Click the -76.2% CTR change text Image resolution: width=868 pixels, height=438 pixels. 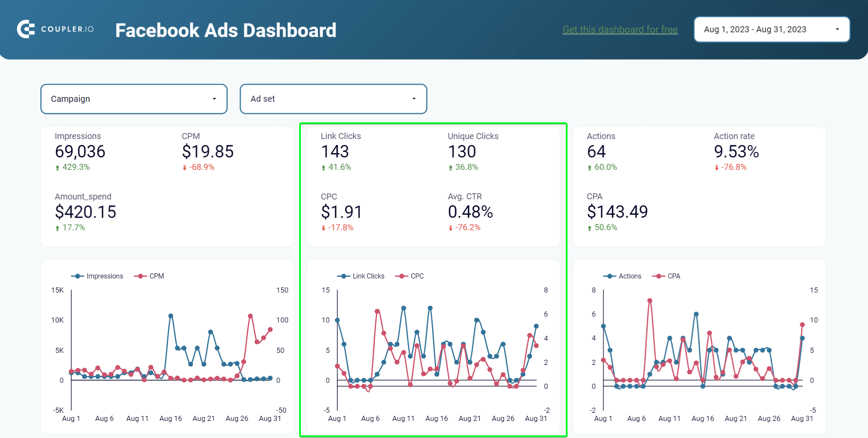(468, 228)
